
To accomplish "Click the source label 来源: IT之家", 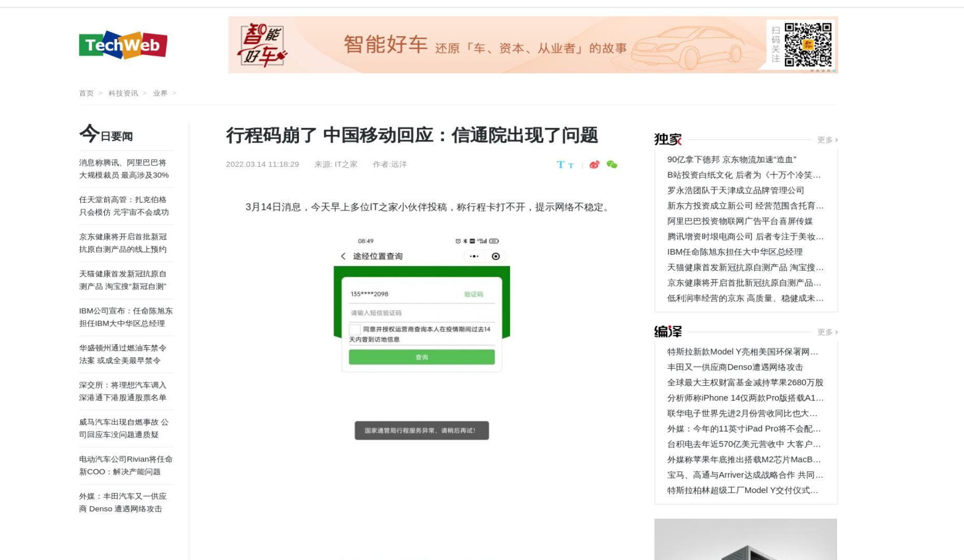I will point(336,164).
